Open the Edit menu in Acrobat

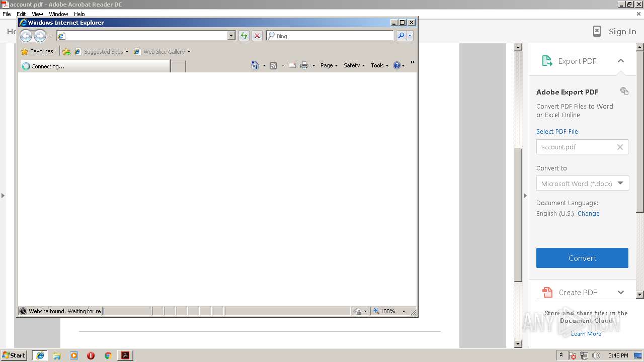(21, 14)
